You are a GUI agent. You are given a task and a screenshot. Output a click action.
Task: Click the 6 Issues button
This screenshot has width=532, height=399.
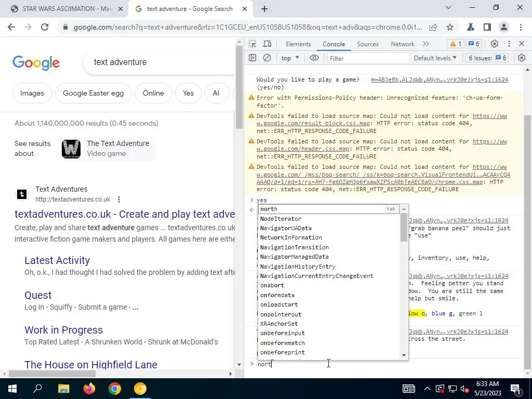coord(487,58)
